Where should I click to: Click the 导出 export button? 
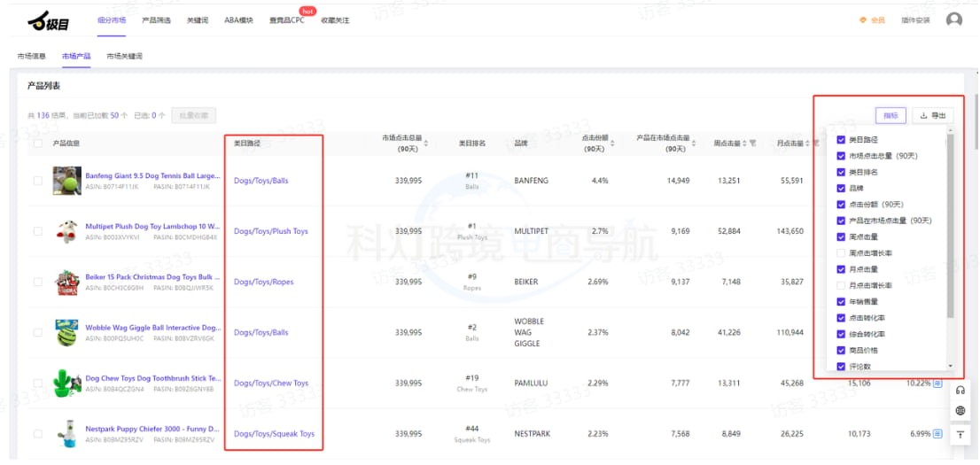(x=933, y=115)
